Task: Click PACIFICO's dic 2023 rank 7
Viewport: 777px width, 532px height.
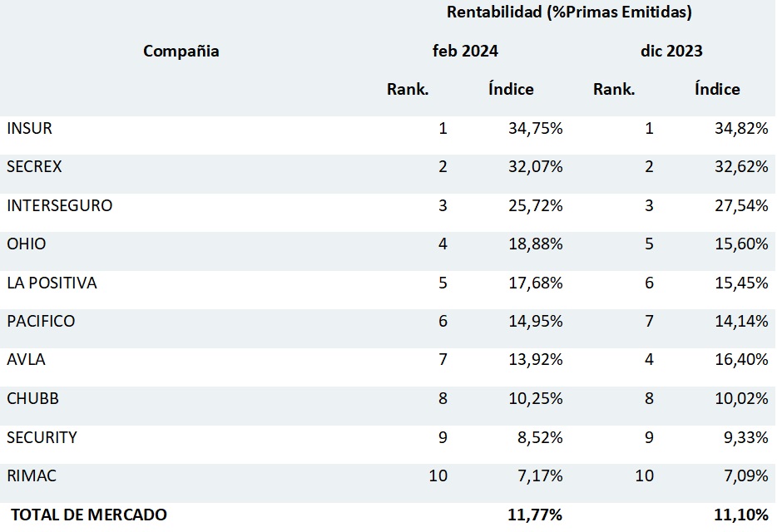Action: click(x=649, y=321)
